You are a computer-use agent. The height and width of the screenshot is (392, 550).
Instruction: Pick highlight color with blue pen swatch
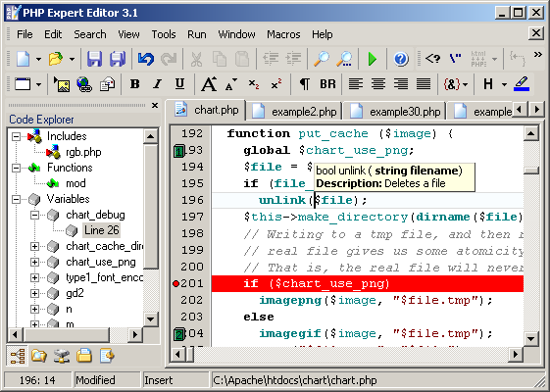[522, 84]
